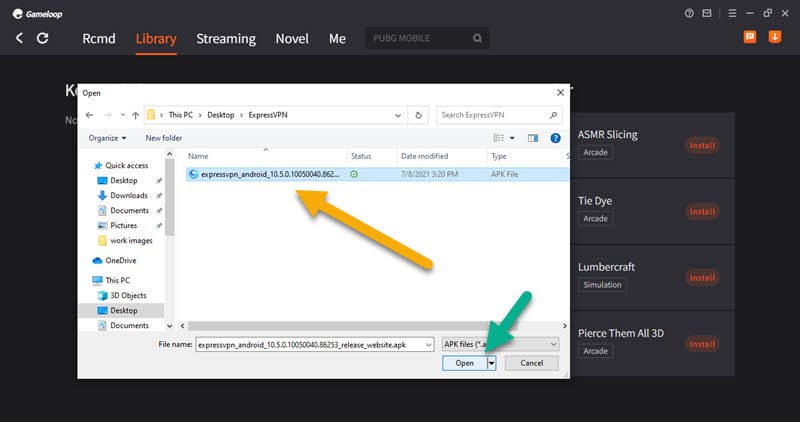Open the orange message icon in Gameloop
The width and height of the screenshot is (800, 422).
click(x=749, y=37)
